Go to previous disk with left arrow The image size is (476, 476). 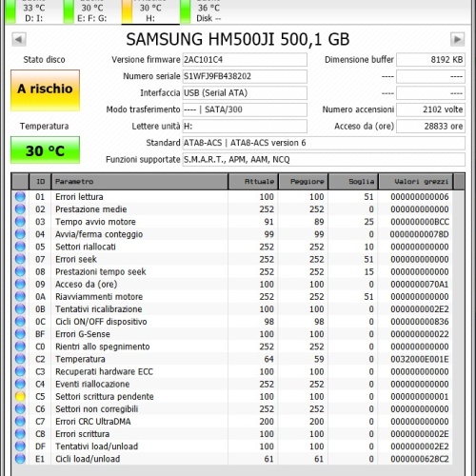tap(19, 40)
